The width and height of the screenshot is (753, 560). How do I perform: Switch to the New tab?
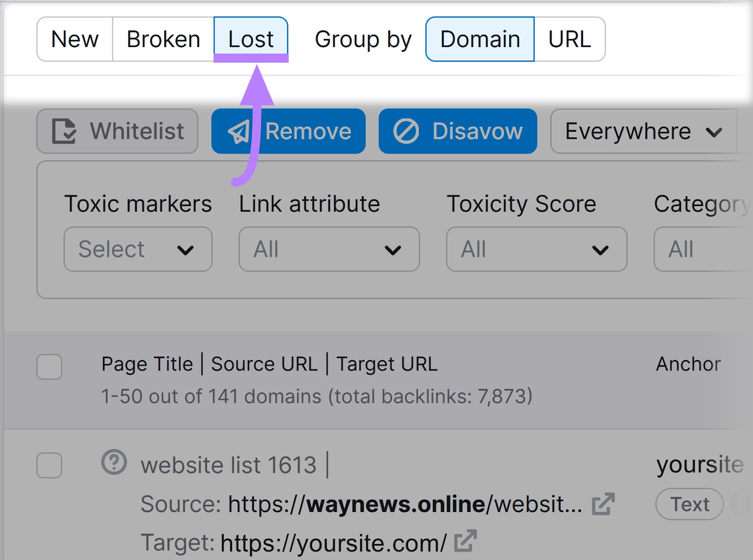[75, 39]
